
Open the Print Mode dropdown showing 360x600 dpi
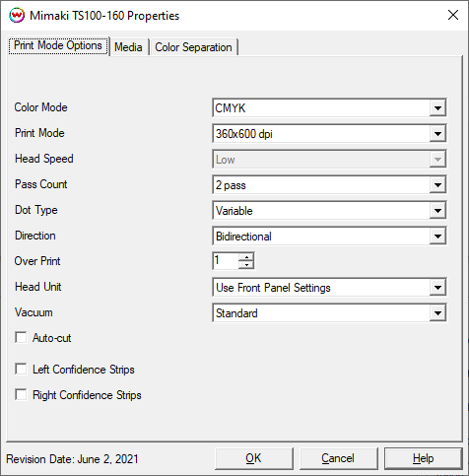(x=329, y=133)
